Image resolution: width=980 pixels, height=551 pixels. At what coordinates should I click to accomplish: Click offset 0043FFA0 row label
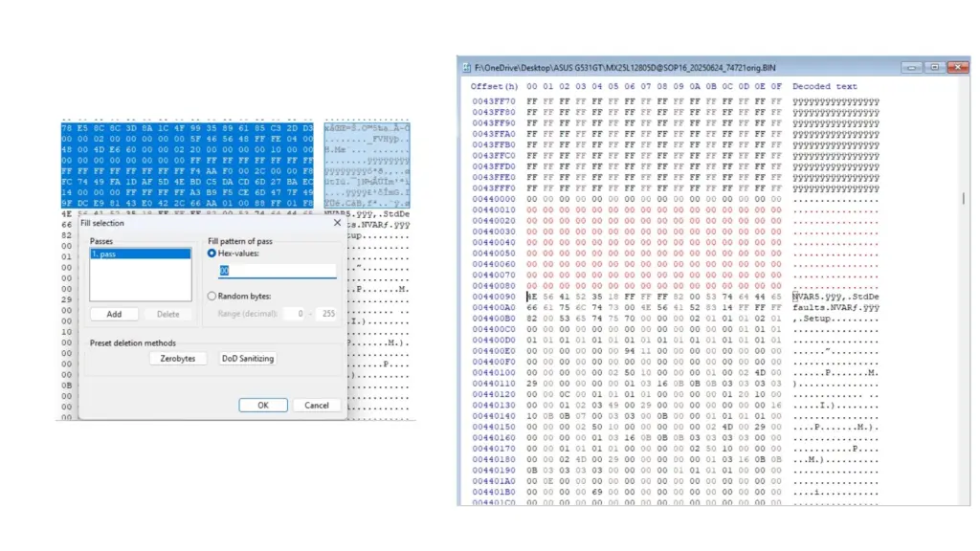coord(494,134)
